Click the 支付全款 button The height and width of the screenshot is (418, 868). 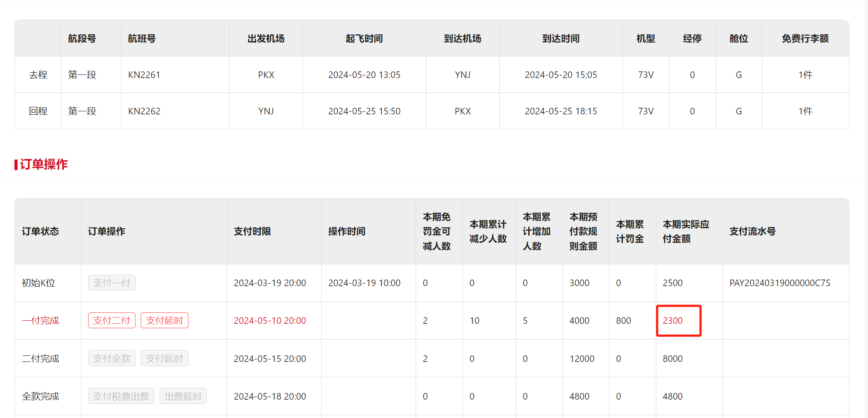(111, 358)
